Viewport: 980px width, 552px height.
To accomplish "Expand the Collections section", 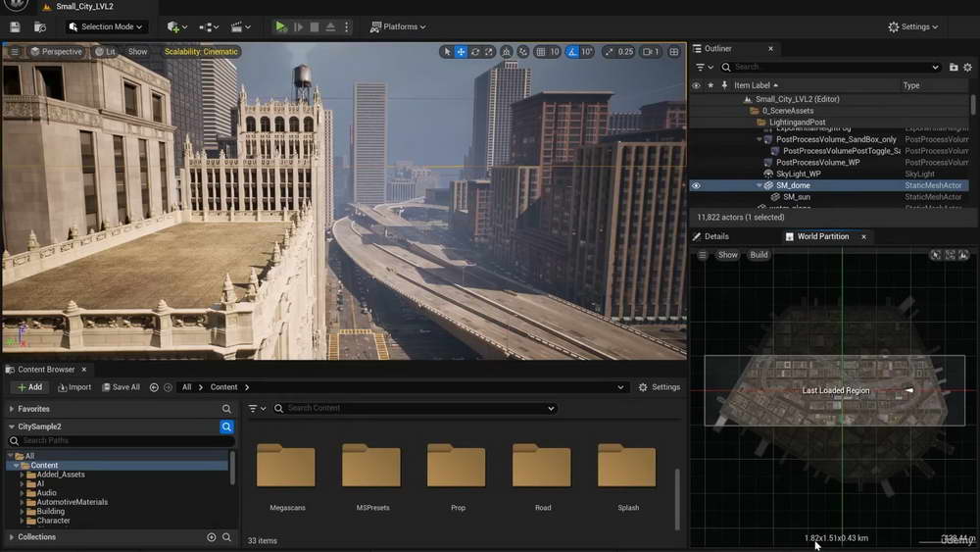I will [11, 537].
